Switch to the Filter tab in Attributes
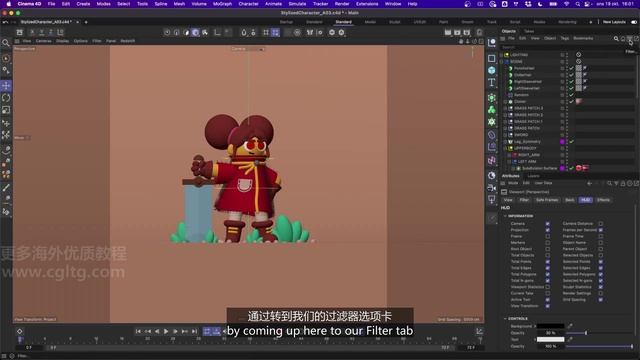 click(524, 200)
